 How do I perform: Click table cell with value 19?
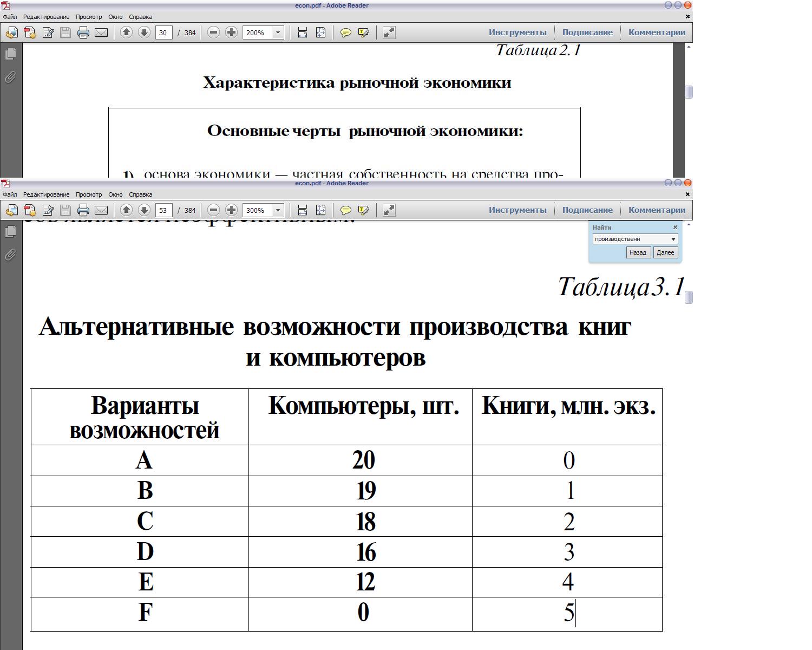(x=361, y=491)
